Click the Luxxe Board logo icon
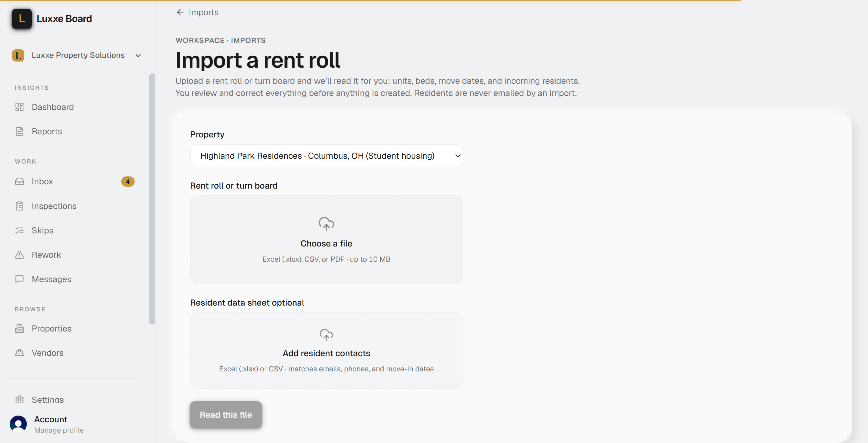This screenshot has height=443, width=868. pyautogui.click(x=22, y=19)
